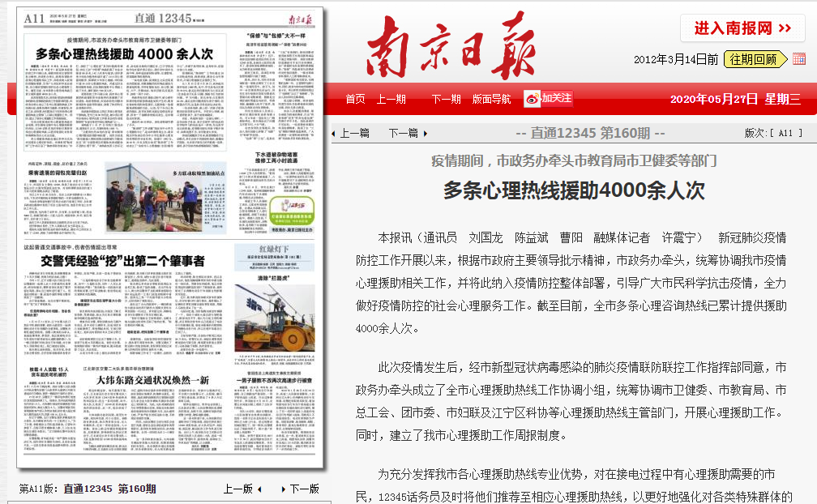Screen dimensions: 817x504
Task: Click the 下一篇 article link
Action: (404, 133)
